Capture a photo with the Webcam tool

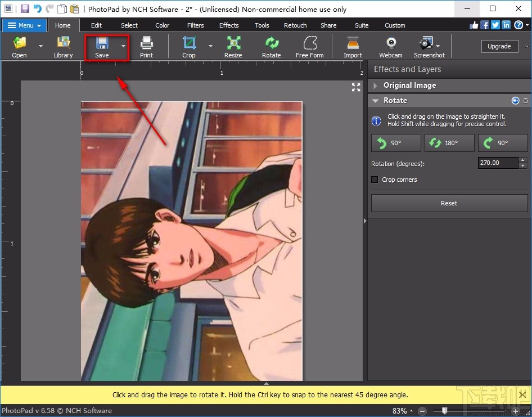[x=390, y=47]
